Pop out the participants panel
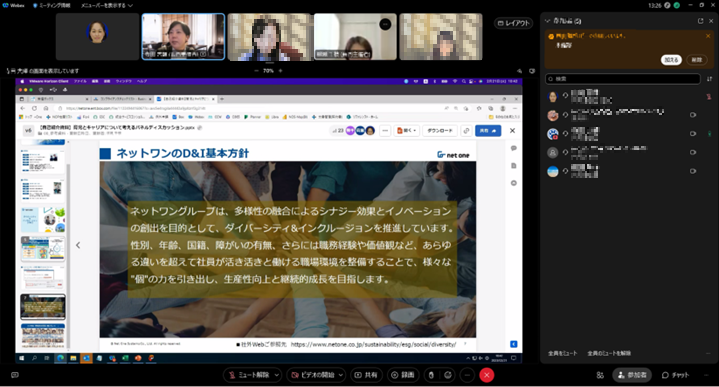This screenshot has width=719, height=387. coord(700,21)
